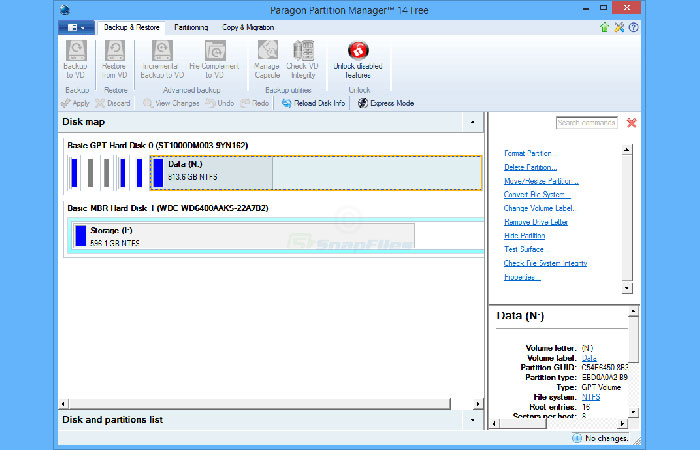Switch to Express Mode
Viewport: 700px width, 450px height.
coord(386,103)
